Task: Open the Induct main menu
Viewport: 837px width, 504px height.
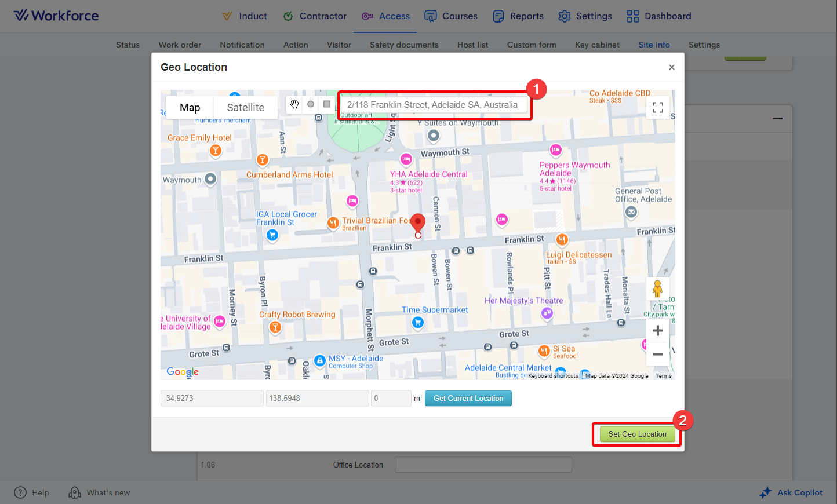Action: pyautogui.click(x=244, y=16)
